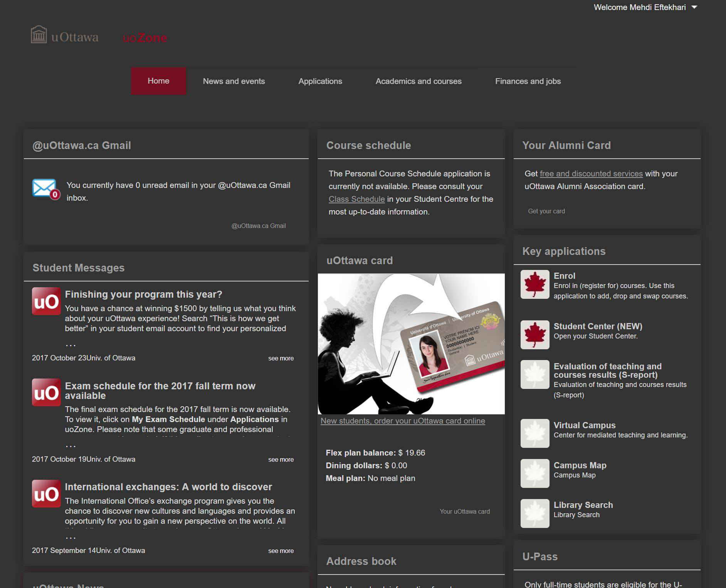726x588 pixels.
Task: Open the Gmail envelope icon
Action: pyautogui.click(x=46, y=189)
